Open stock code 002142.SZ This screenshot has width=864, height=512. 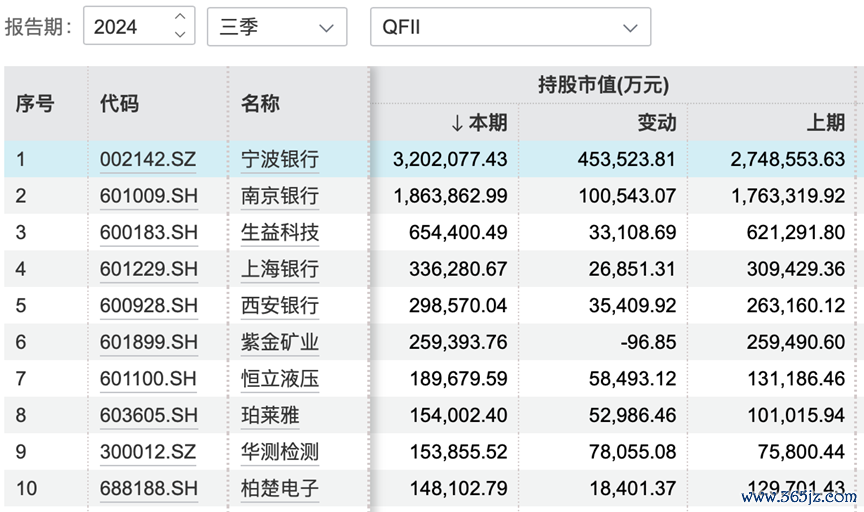148,159
